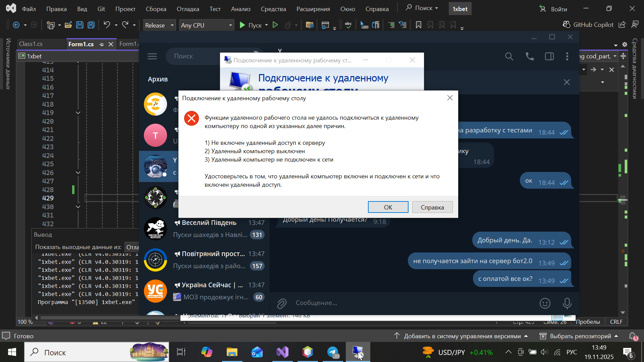
Task: Expand the Any CPU platform dropdown
Action: click(x=207, y=25)
